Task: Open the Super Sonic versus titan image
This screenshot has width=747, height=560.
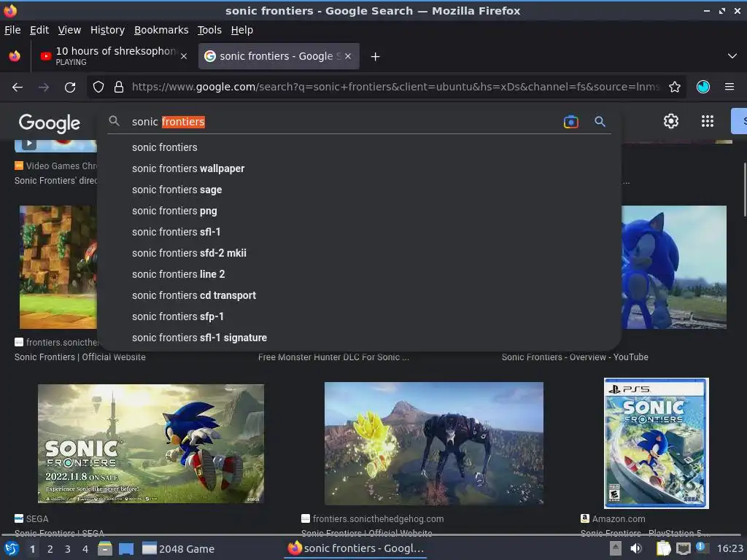Action: click(433, 443)
